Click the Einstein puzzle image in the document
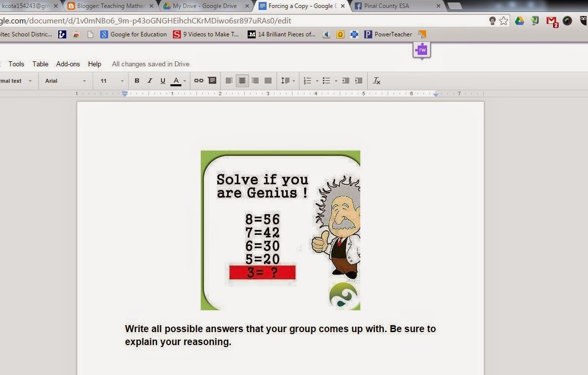 point(280,230)
